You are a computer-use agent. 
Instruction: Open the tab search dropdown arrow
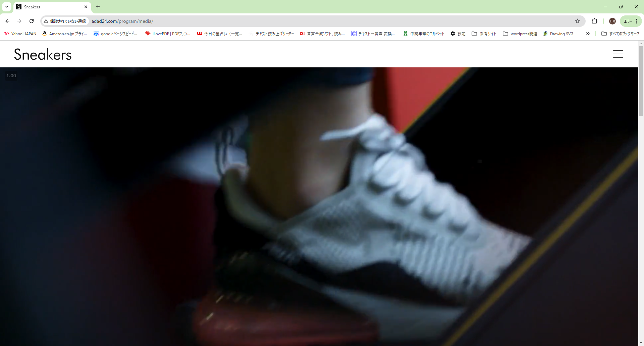[7, 7]
